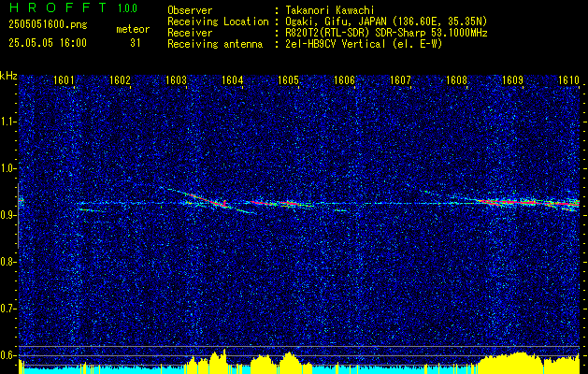Screen dimensions: 588x374
Task: Click the meteor count label
Action: (133, 29)
